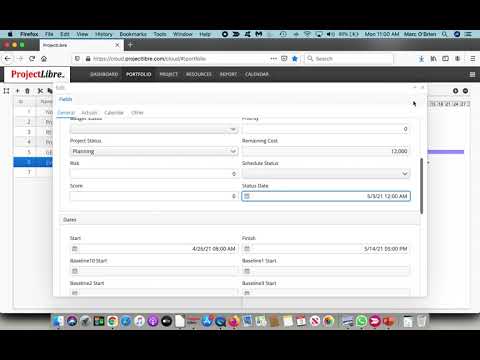
Task: Click the plus add-row icon in grid toolbar
Action: [18, 91]
